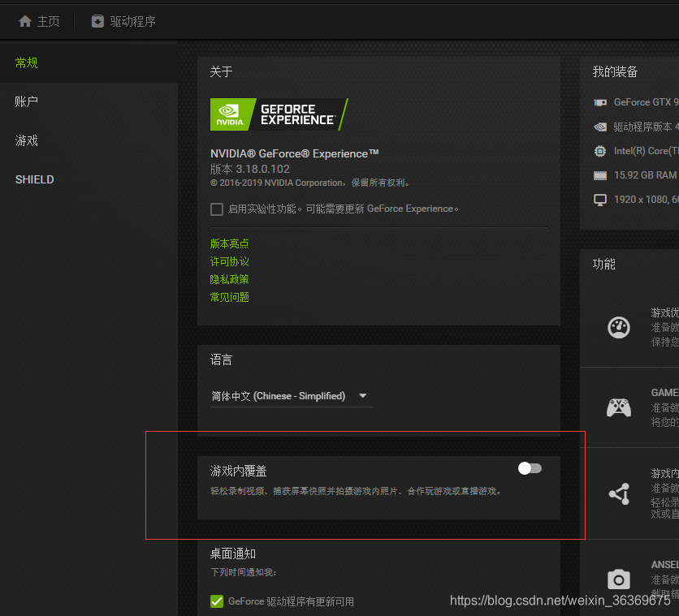Open the 版本亮点 link
Screen dimensions: 679x616
click(x=230, y=243)
